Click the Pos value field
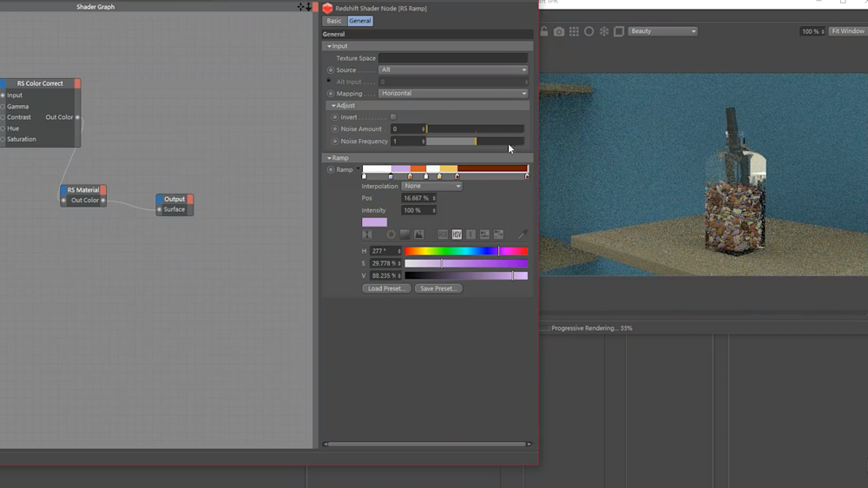Screen dimensions: 868x488 [x=418, y=198]
